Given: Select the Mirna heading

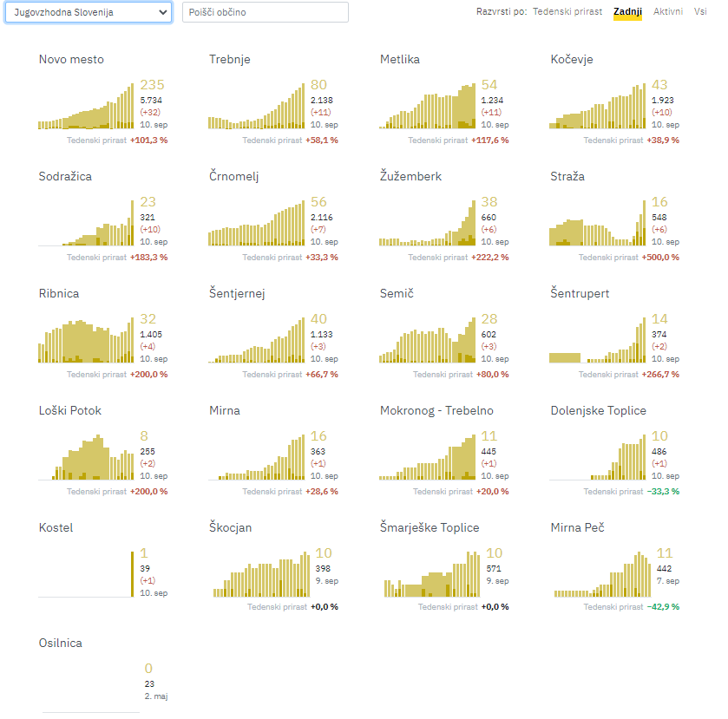Looking at the screenshot, I should pos(225,410).
